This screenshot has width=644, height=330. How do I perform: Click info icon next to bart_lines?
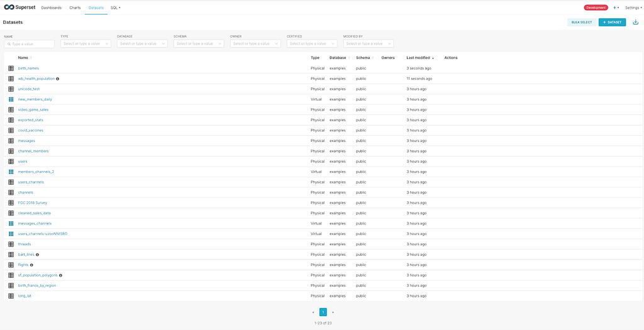tap(37, 255)
